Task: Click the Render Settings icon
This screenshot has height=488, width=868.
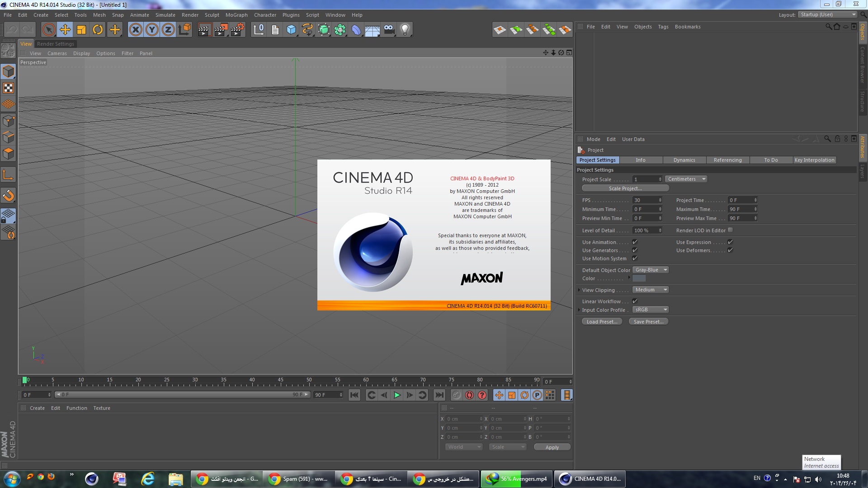Action: (x=237, y=28)
